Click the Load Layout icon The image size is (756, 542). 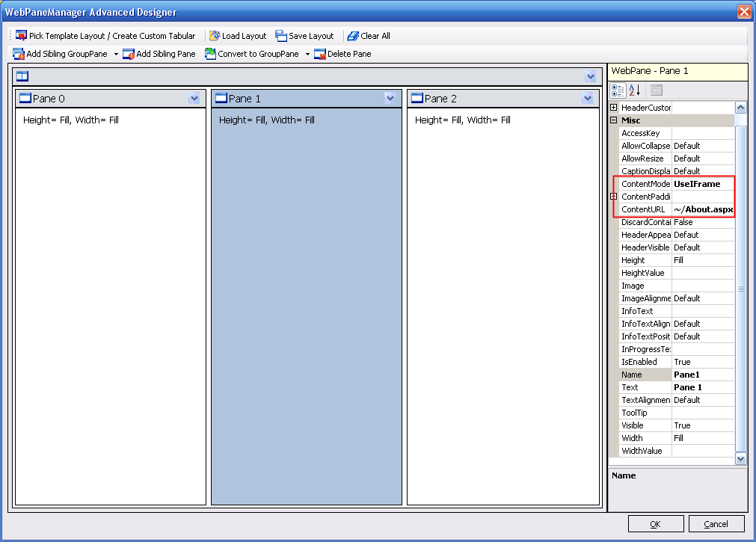point(215,36)
